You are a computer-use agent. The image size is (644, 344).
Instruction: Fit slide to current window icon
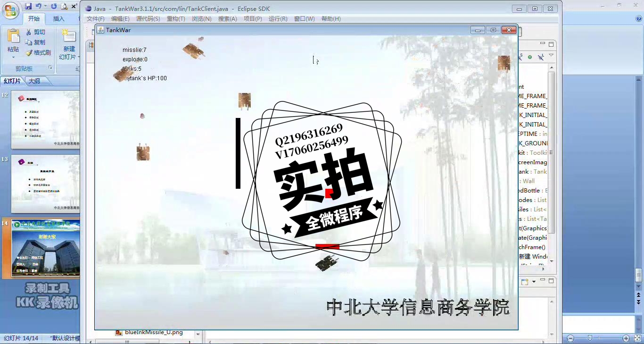coord(638,338)
